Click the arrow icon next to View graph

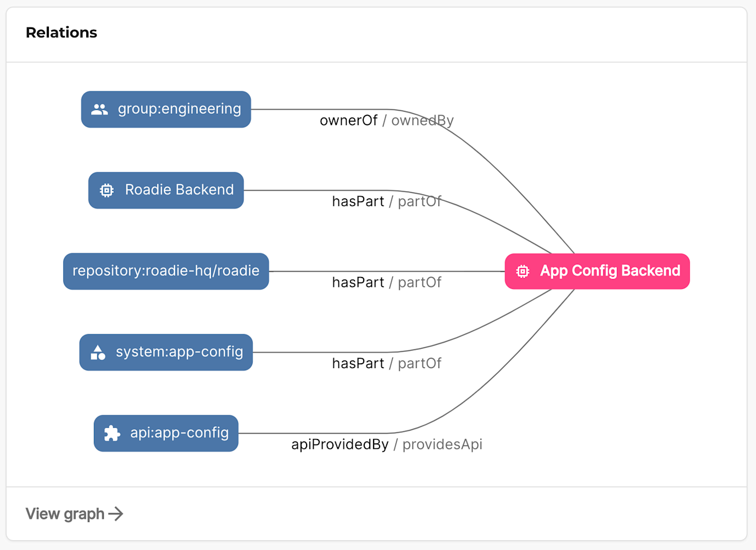116,514
